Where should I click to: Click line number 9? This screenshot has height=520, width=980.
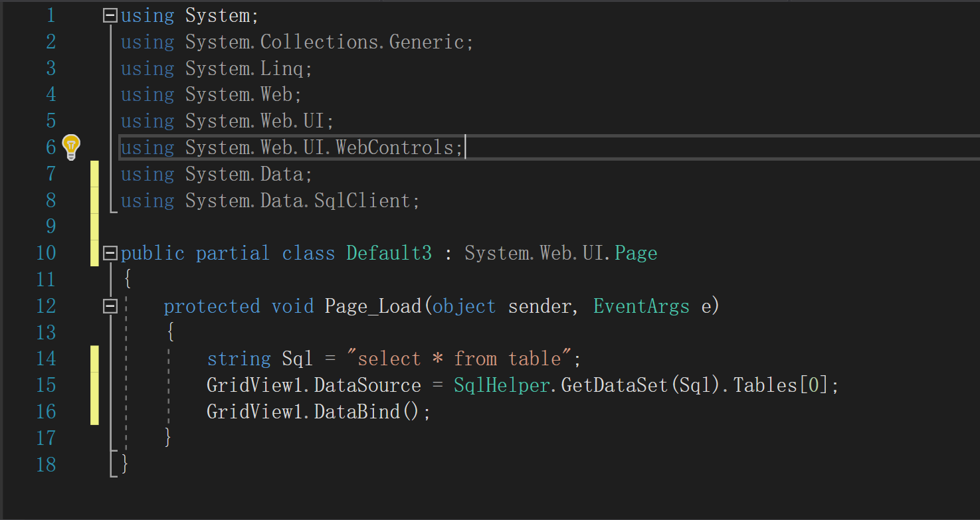coord(50,226)
